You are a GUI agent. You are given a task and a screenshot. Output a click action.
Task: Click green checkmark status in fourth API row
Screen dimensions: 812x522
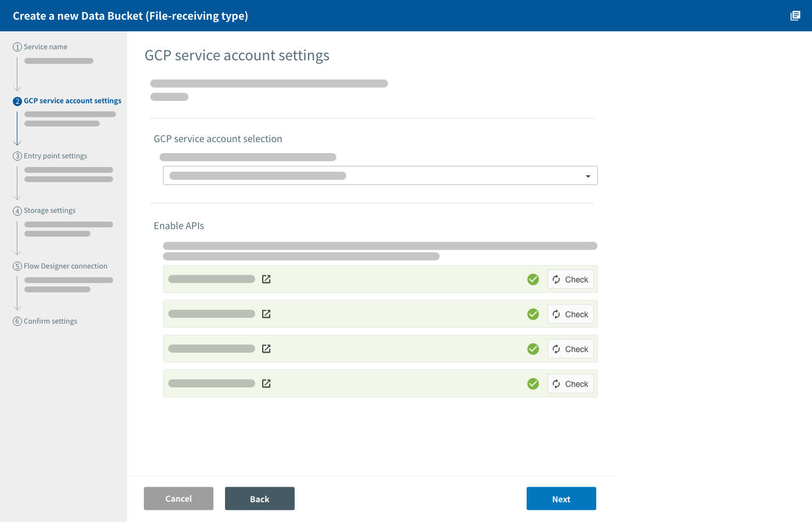533,384
